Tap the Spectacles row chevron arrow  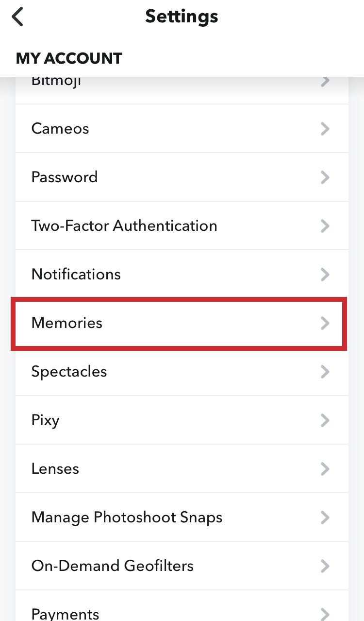pyautogui.click(x=325, y=372)
